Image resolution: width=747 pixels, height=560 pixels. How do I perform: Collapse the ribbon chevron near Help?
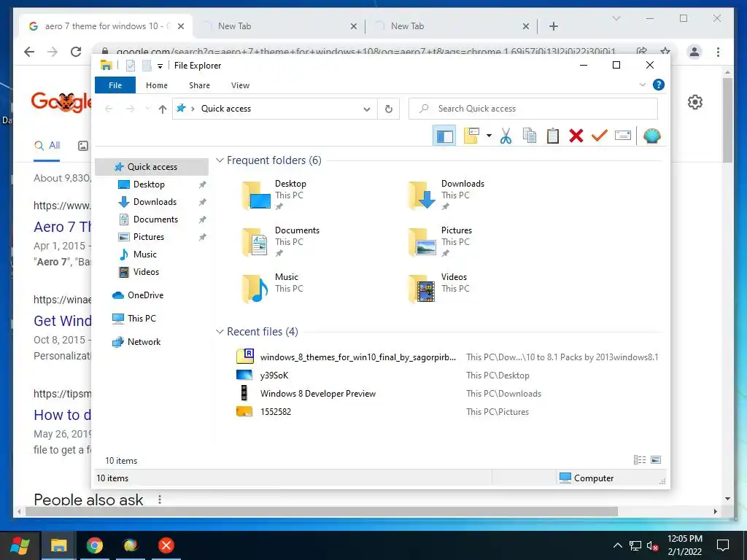coord(642,85)
